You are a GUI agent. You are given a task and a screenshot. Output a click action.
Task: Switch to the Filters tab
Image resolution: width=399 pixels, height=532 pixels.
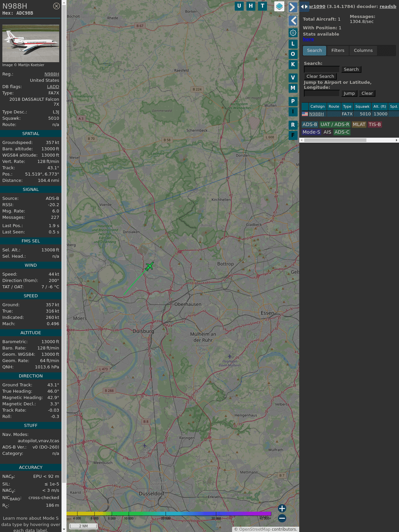(x=337, y=51)
